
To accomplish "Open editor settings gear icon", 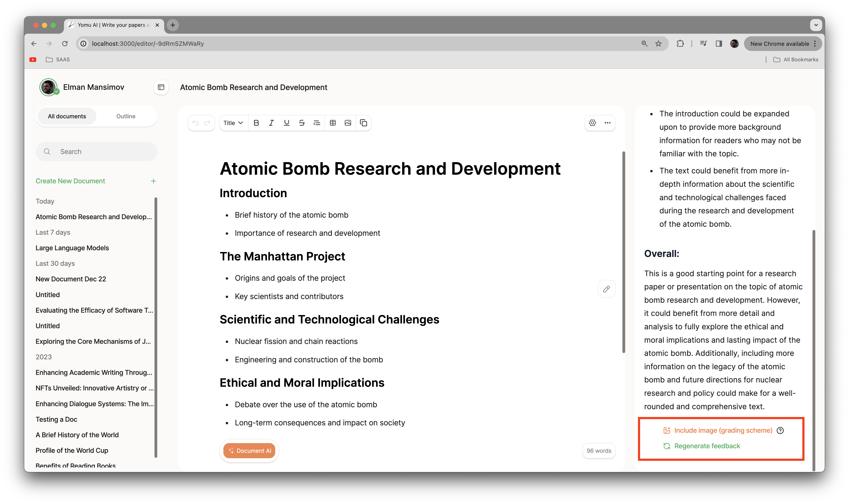I will click(592, 123).
